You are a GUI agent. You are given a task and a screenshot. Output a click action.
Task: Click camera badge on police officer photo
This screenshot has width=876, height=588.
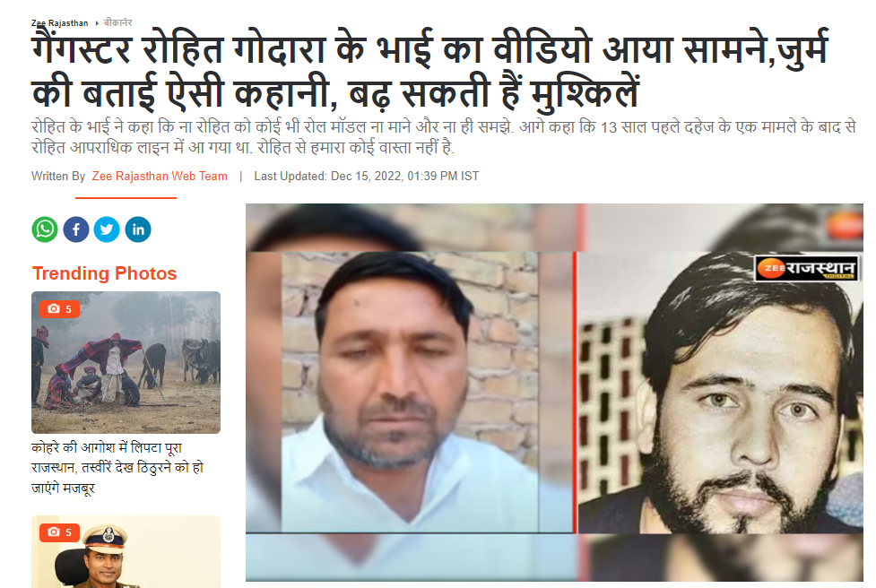[60, 532]
